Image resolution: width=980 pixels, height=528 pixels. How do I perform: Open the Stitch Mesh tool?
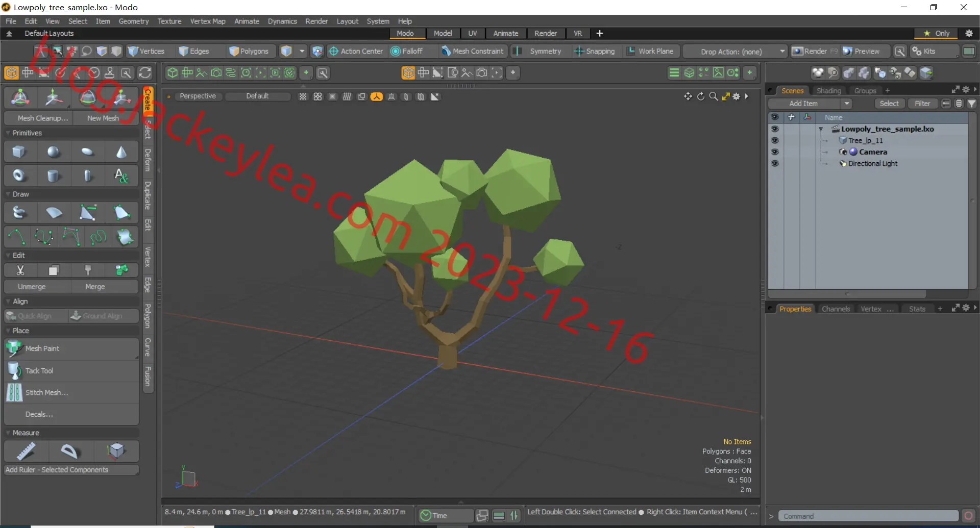click(71, 393)
